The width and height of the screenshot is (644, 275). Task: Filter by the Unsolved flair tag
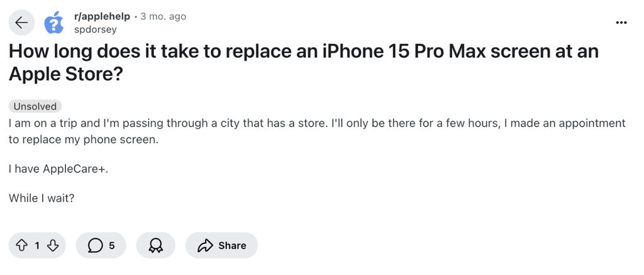point(35,106)
